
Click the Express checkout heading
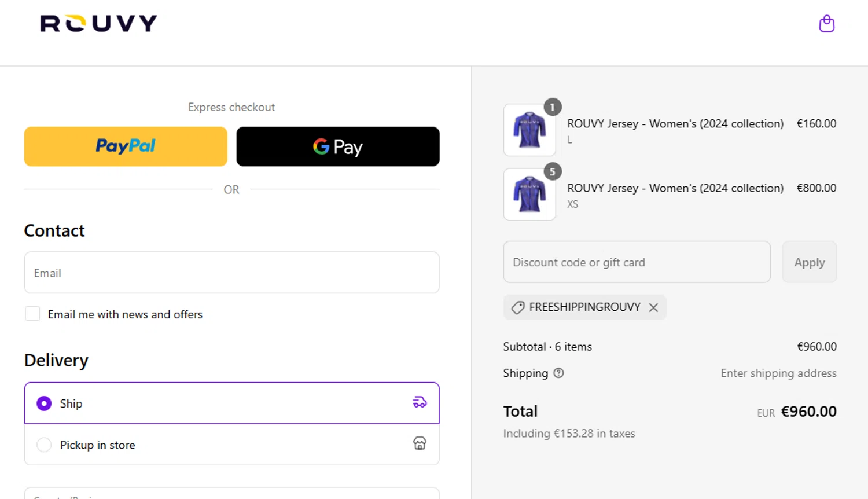[231, 107]
